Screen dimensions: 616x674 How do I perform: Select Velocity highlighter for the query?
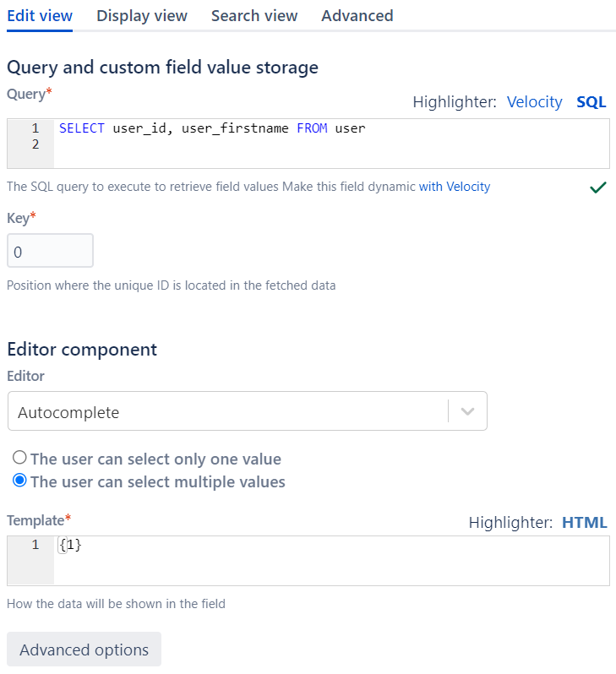[x=534, y=102]
